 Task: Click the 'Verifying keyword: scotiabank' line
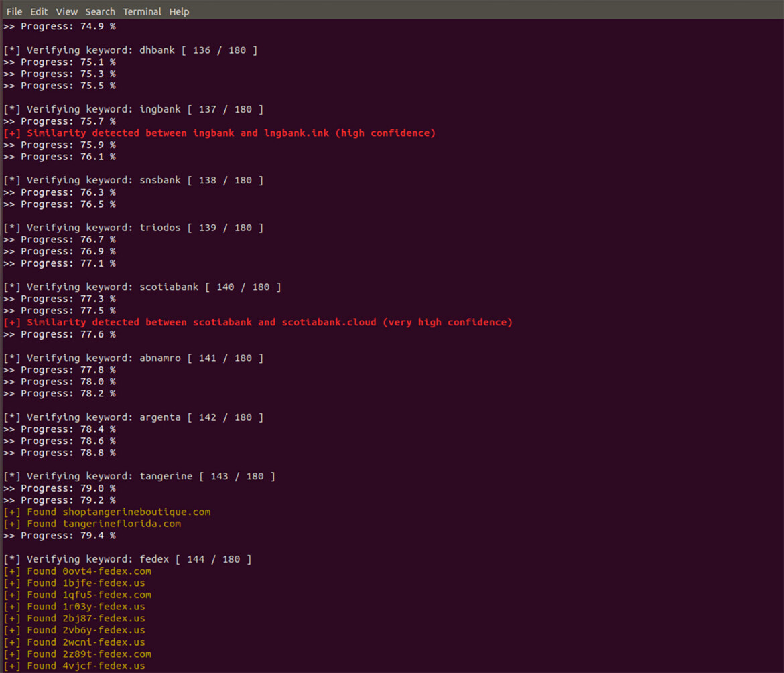point(143,287)
